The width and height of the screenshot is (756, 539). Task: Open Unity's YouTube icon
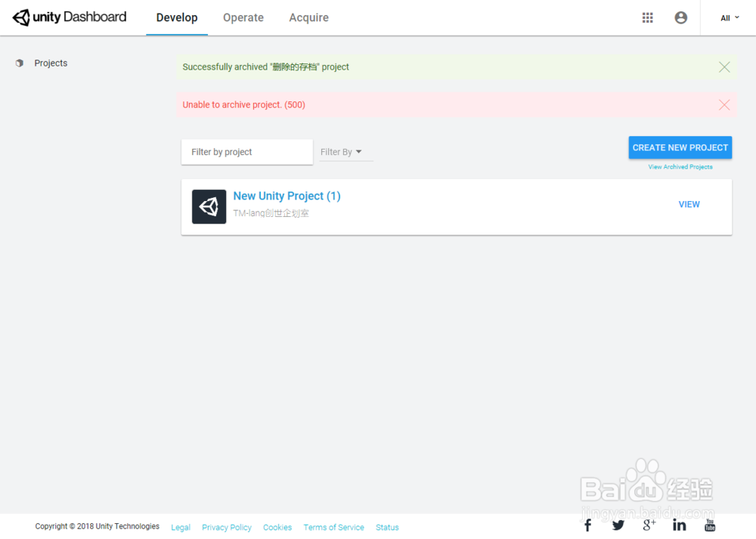710,525
